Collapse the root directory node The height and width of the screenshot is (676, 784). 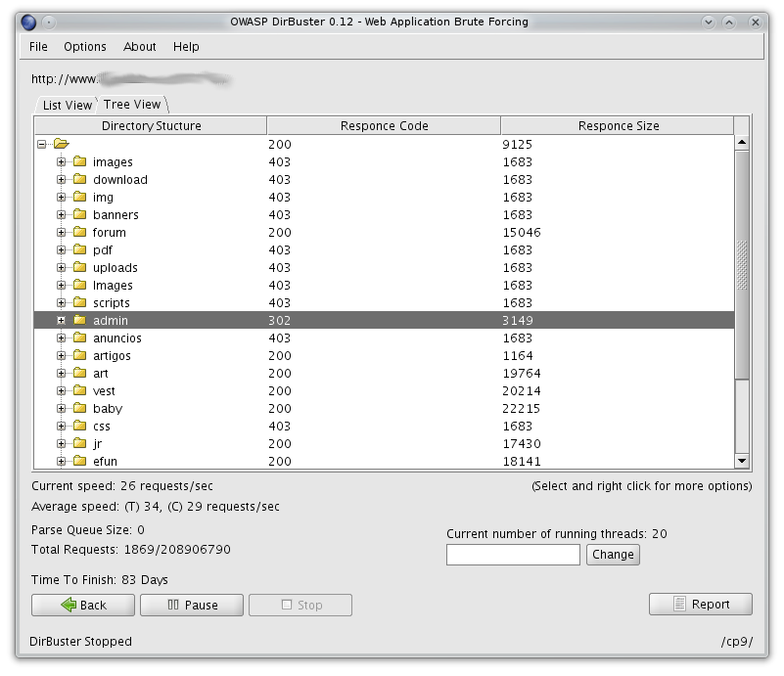pyautogui.click(x=42, y=145)
